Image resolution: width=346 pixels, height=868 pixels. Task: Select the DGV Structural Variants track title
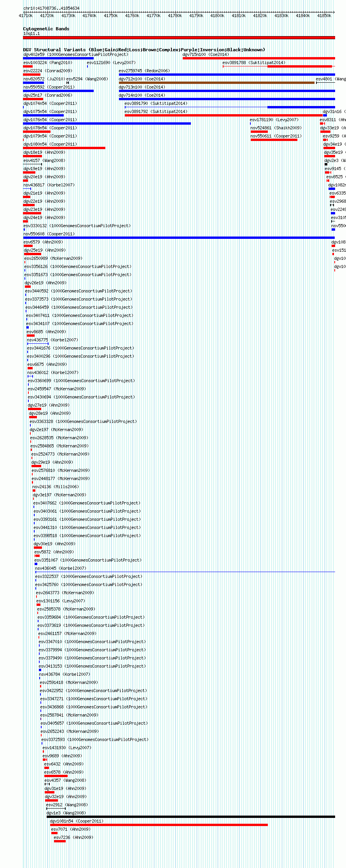click(x=144, y=50)
